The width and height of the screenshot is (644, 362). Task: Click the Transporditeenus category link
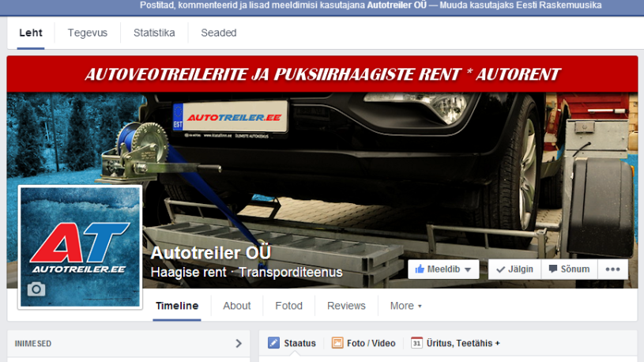(290, 272)
